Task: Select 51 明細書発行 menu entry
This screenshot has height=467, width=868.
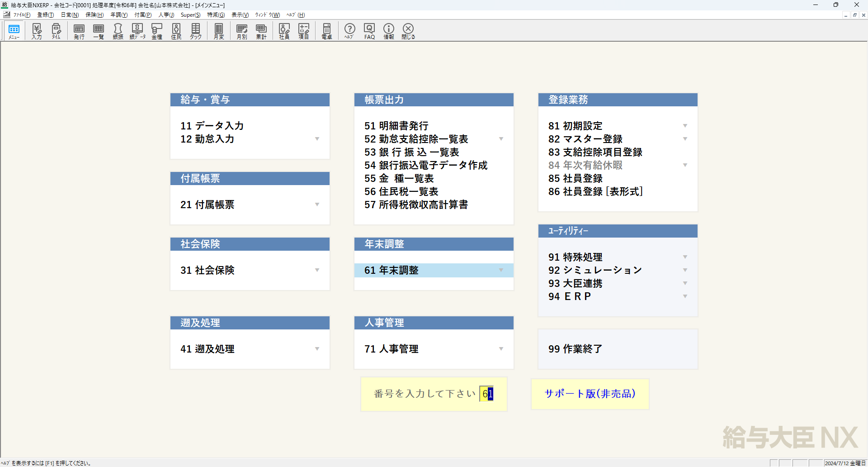Action: [396, 126]
